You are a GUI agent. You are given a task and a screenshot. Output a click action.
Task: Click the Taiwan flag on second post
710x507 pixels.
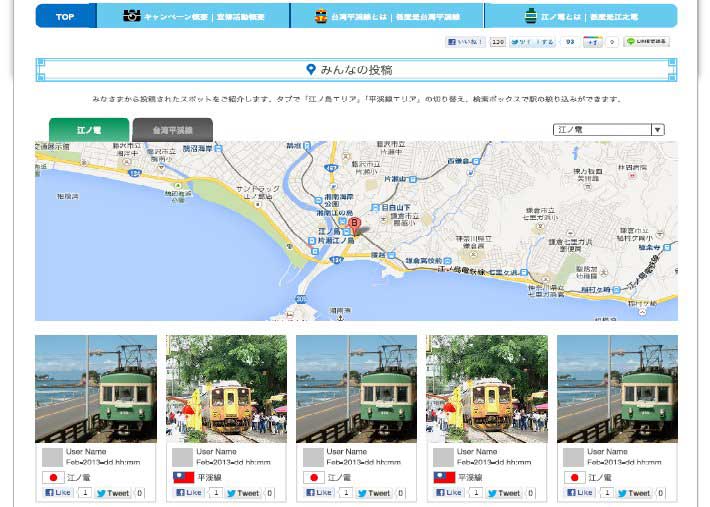[183, 478]
